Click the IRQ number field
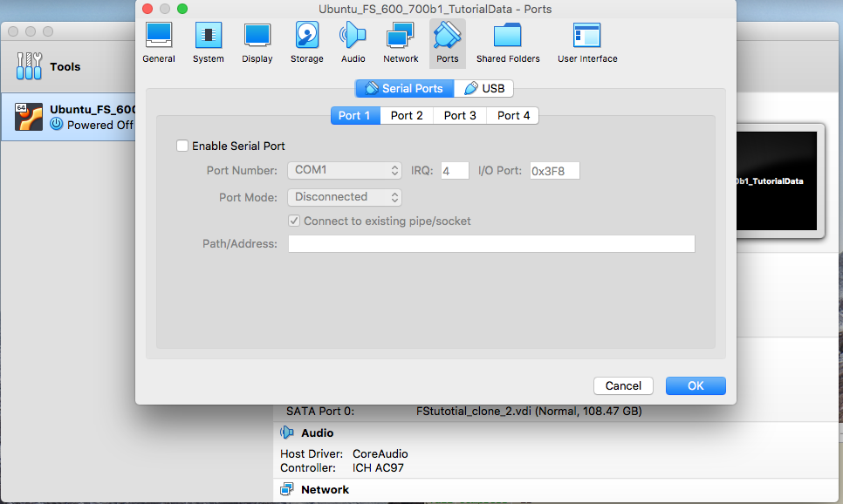Viewport: 843px width, 504px height. tap(455, 171)
